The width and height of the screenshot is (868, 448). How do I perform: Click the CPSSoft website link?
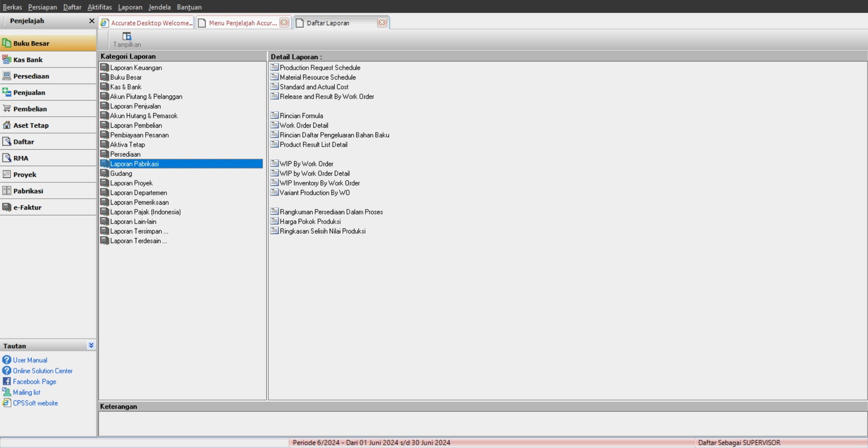point(35,403)
